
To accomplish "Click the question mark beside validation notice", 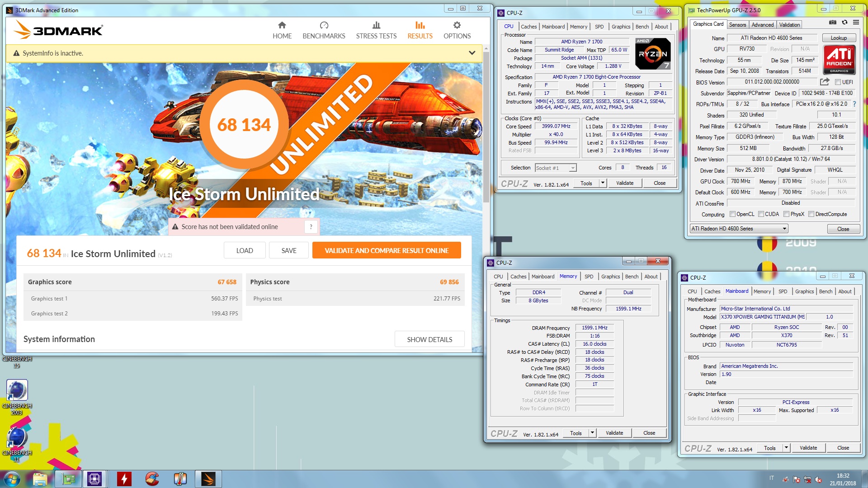I will (311, 227).
